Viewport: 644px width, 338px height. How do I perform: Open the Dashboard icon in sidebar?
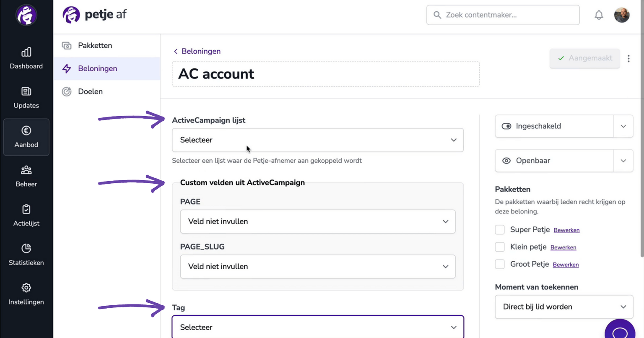tap(26, 52)
